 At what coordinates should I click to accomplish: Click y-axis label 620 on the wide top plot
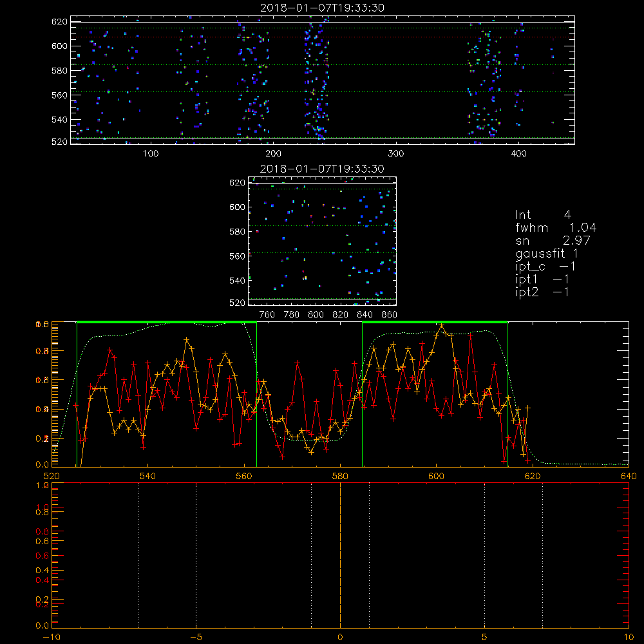[59, 22]
